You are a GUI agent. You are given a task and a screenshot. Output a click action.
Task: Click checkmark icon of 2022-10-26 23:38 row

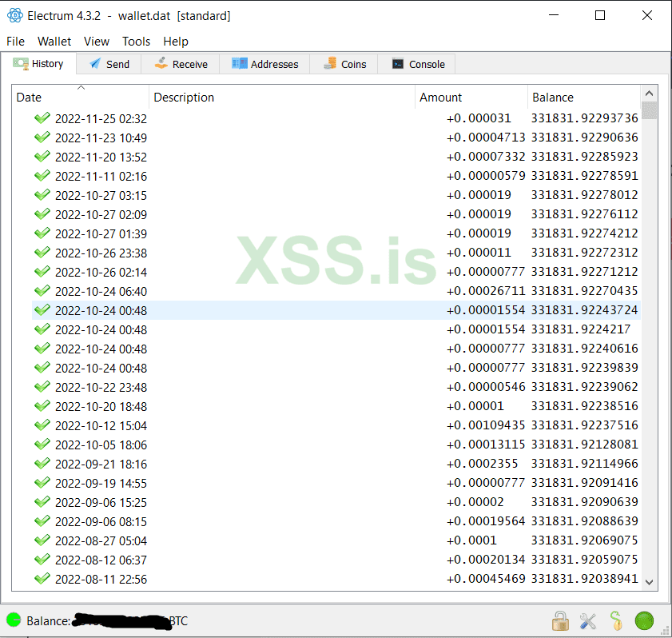42,253
